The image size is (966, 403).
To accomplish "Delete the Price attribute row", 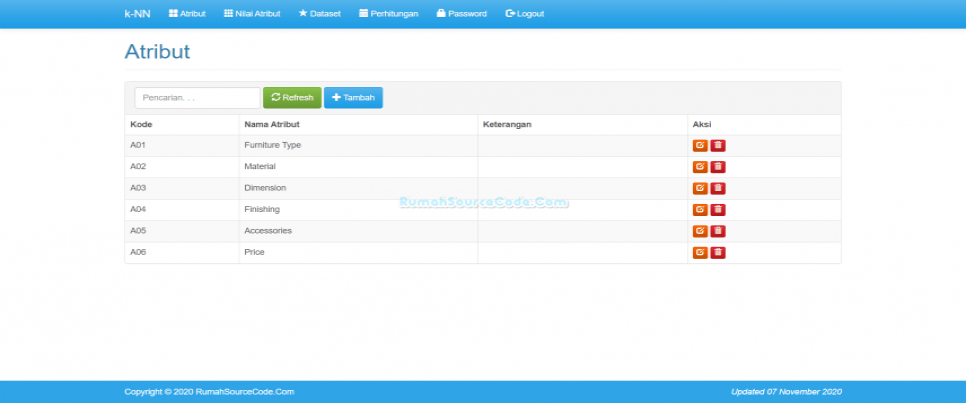I will tap(718, 252).
